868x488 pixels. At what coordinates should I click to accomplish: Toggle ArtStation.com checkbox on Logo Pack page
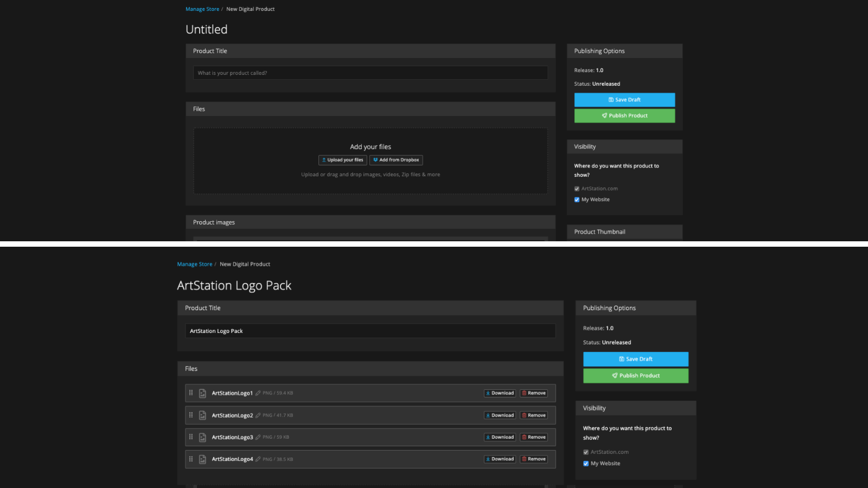(586, 452)
